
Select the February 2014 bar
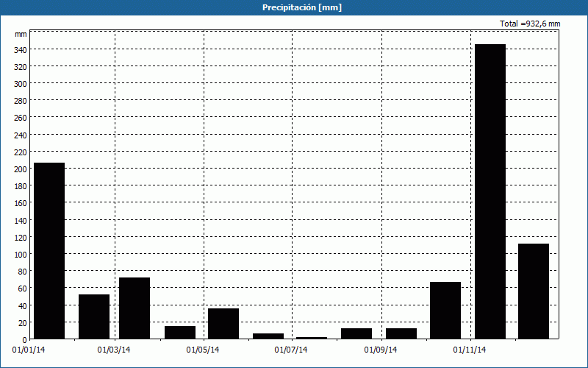point(94,316)
